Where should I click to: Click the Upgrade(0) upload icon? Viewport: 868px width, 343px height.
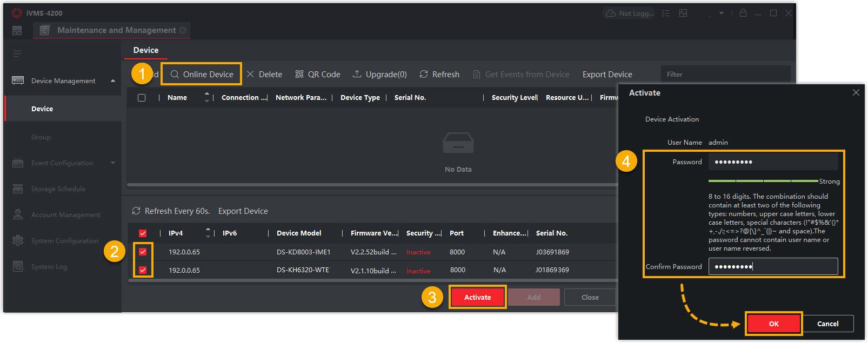[x=357, y=74]
